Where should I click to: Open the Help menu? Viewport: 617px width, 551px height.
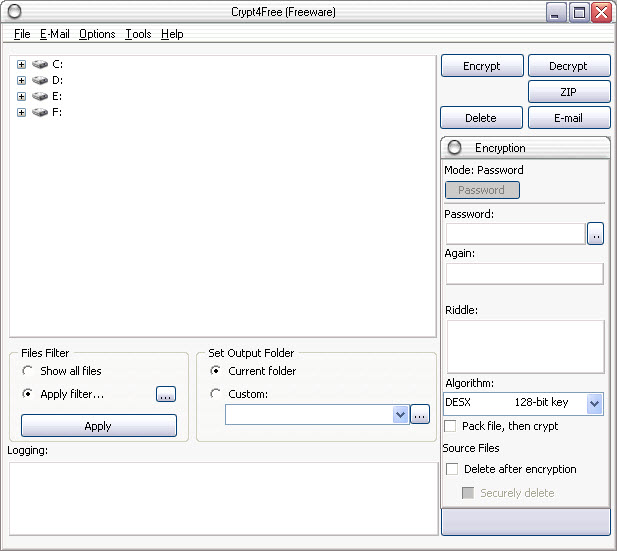(x=172, y=34)
